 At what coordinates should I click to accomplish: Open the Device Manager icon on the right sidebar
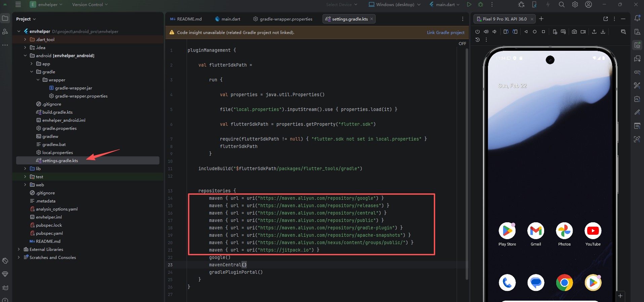[x=637, y=32]
